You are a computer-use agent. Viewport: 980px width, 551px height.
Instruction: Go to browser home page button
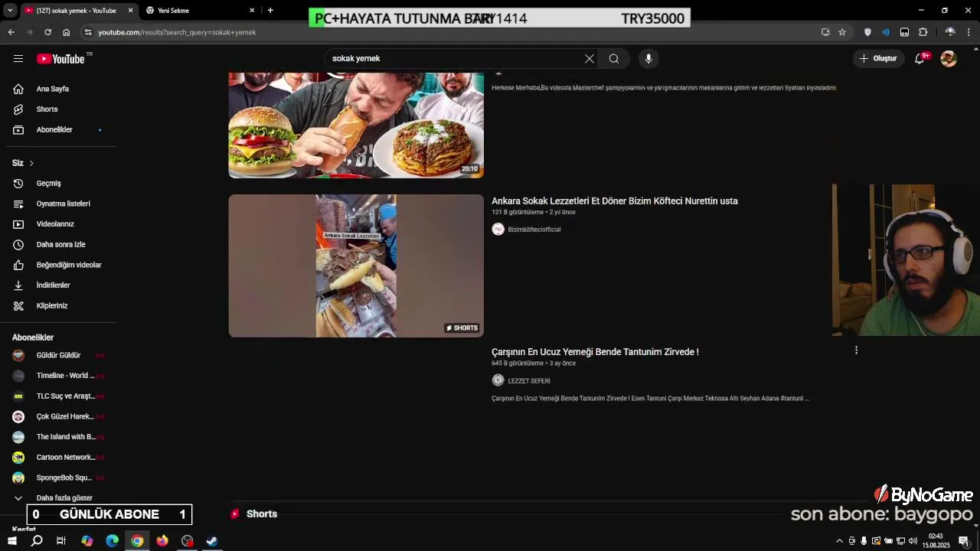(66, 32)
